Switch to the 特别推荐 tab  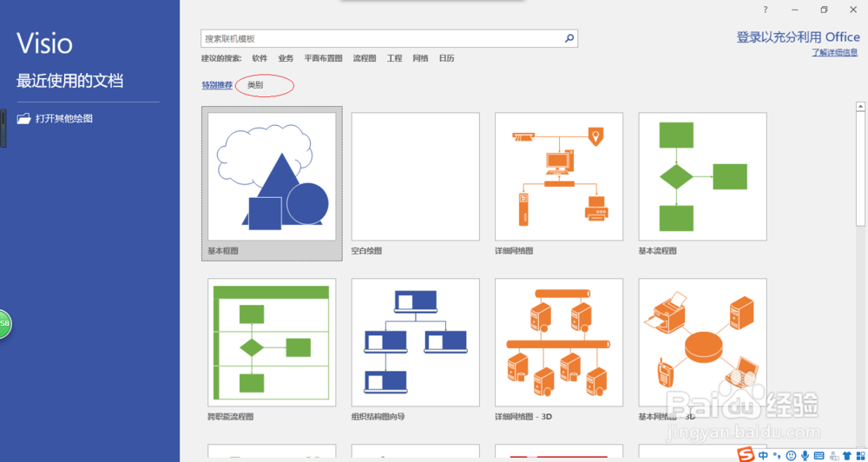(x=217, y=85)
